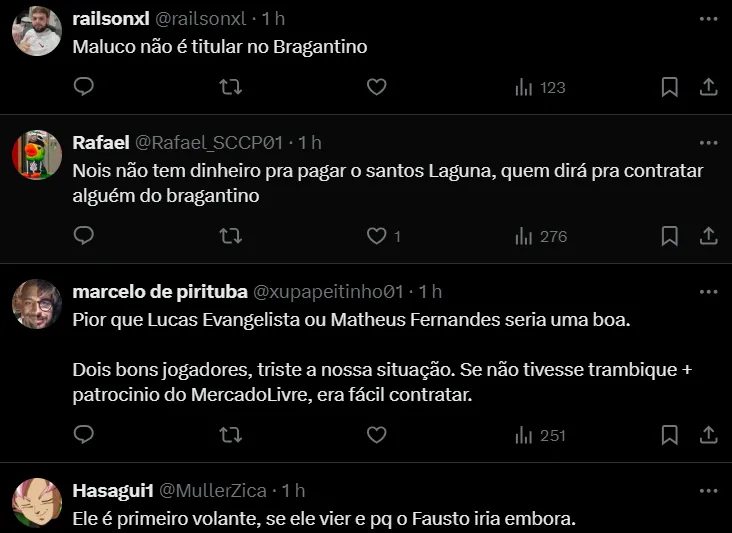Like railsonxl's tweet
The image size is (732, 533).
376,87
